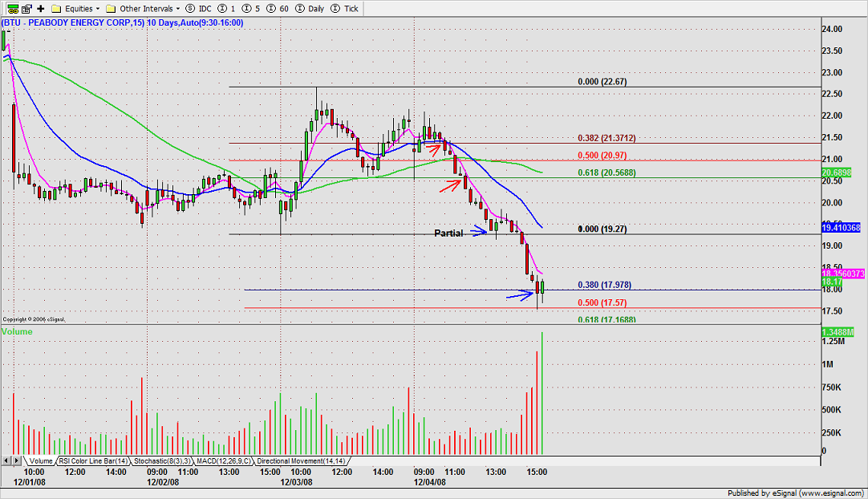The width and height of the screenshot is (868, 499).
Task: Open the RSI Color Line Bar(14) tab
Action: tap(93, 460)
